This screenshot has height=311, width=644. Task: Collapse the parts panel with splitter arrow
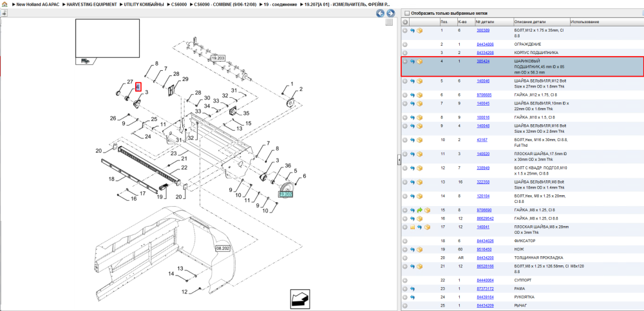tap(399, 160)
